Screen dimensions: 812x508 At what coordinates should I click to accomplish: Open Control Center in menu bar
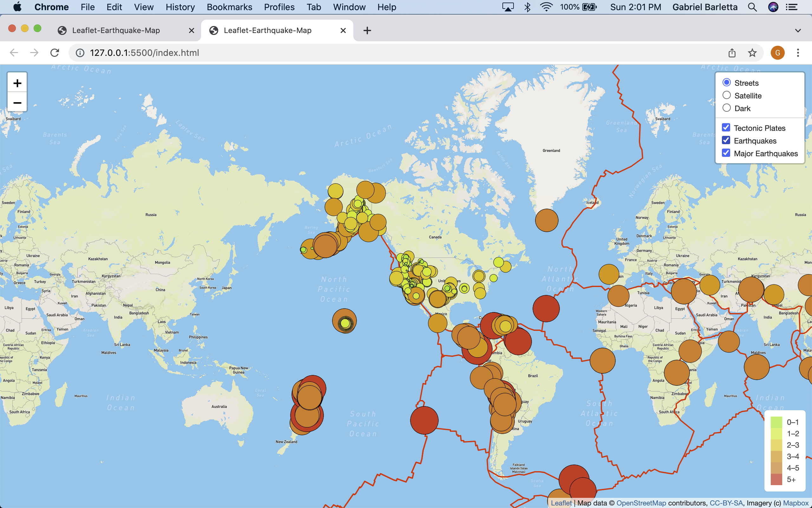[x=792, y=7]
